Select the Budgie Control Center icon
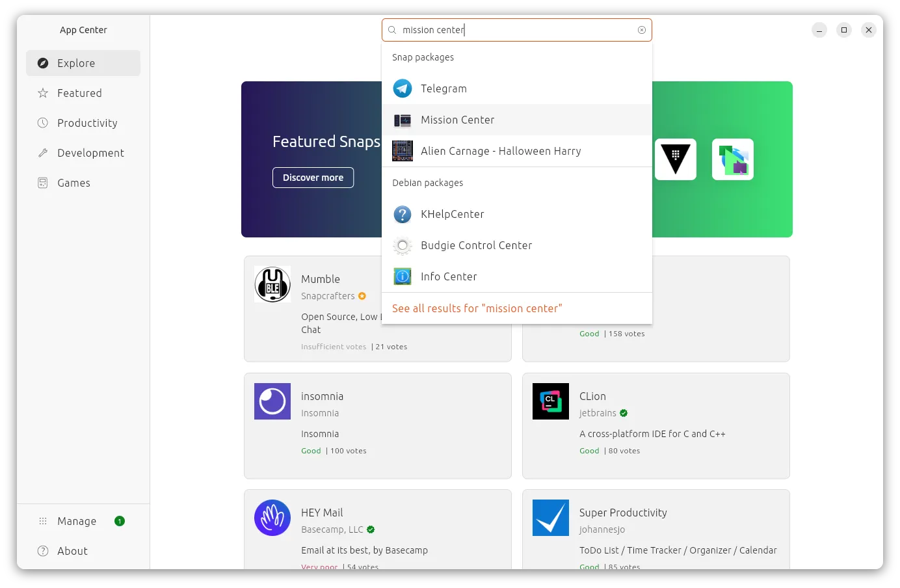Image resolution: width=900 pixels, height=588 pixels. (403, 245)
